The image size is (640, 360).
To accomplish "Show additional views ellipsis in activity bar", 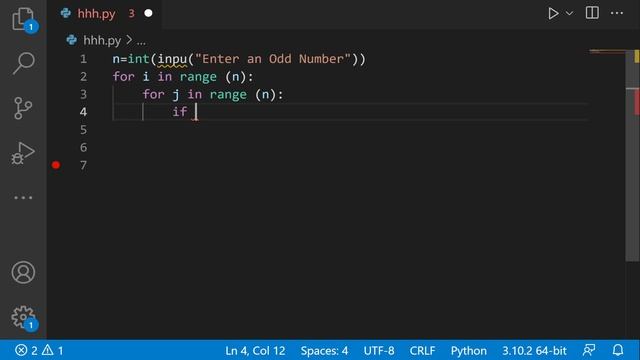I will [x=23, y=198].
